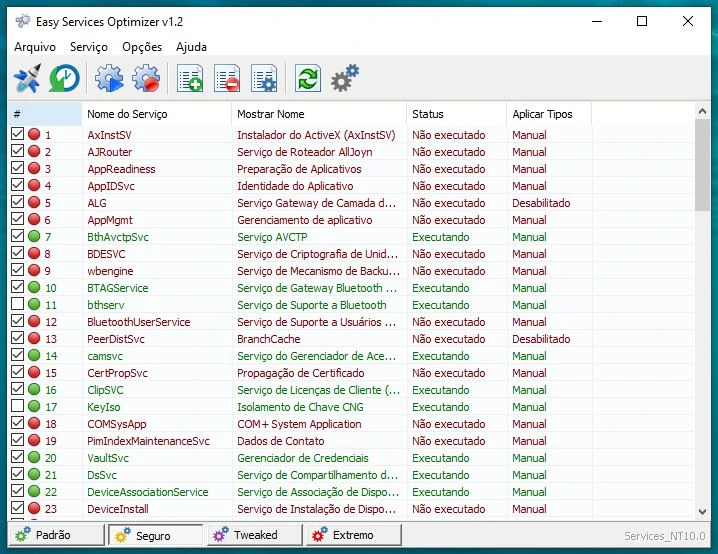Open the Arquivo menu

(35, 47)
